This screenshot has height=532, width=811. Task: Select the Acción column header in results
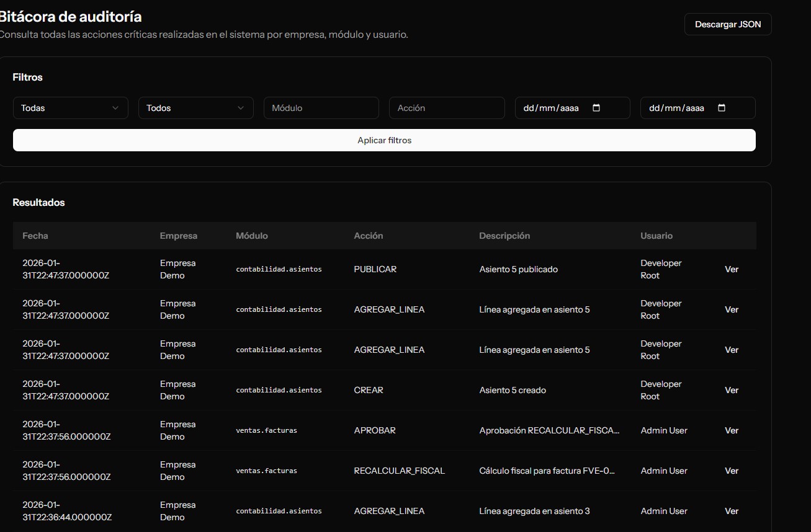tap(368, 236)
